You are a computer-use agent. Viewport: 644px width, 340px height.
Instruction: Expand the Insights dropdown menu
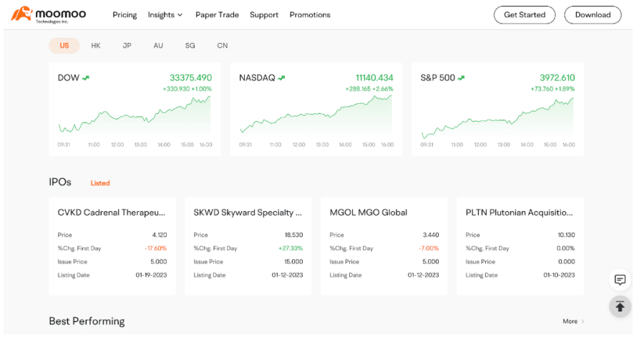click(165, 15)
